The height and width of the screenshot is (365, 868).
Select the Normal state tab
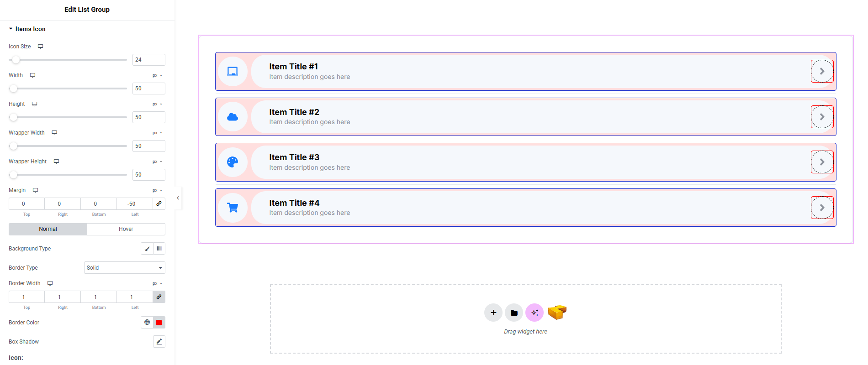(48, 229)
